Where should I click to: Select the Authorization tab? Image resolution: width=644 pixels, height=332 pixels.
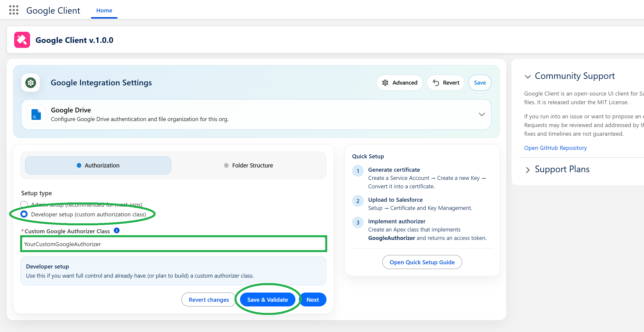[x=98, y=166]
